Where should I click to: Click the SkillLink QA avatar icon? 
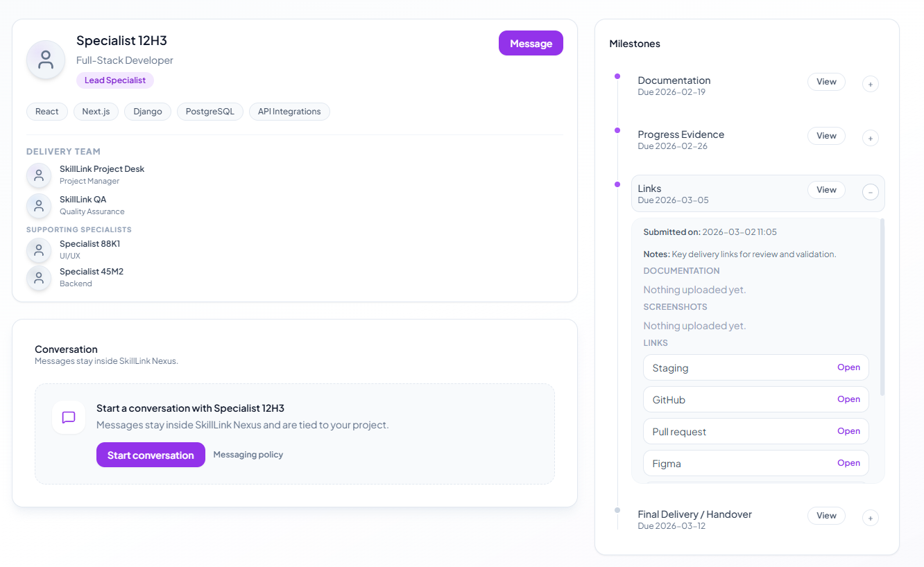click(38, 206)
